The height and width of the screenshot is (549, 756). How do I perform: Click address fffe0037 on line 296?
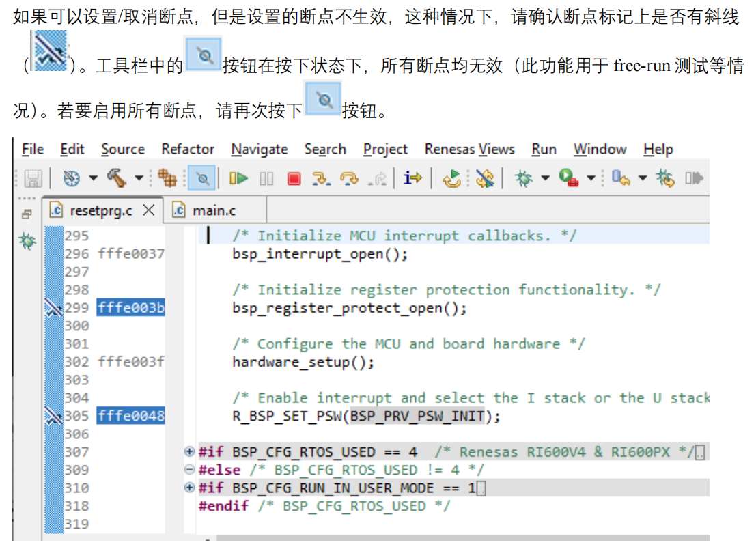(x=131, y=254)
